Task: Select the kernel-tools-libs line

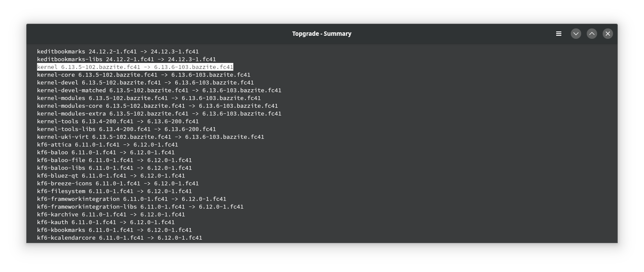Action: point(126,129)
